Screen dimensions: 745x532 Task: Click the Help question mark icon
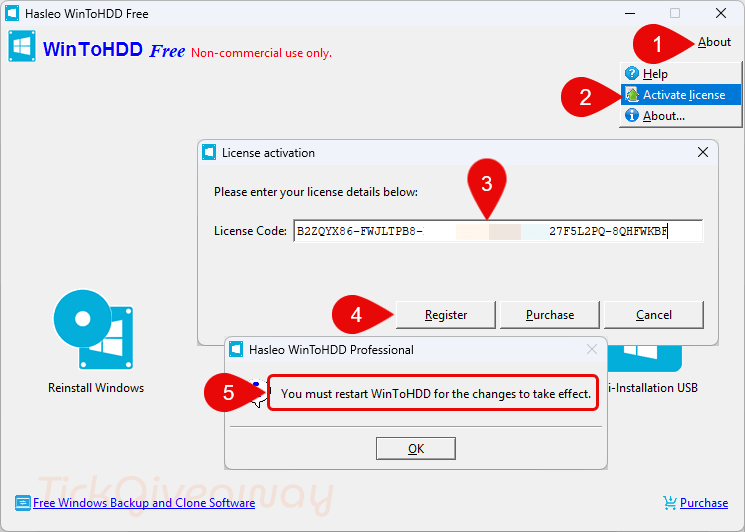pos(631,74)
